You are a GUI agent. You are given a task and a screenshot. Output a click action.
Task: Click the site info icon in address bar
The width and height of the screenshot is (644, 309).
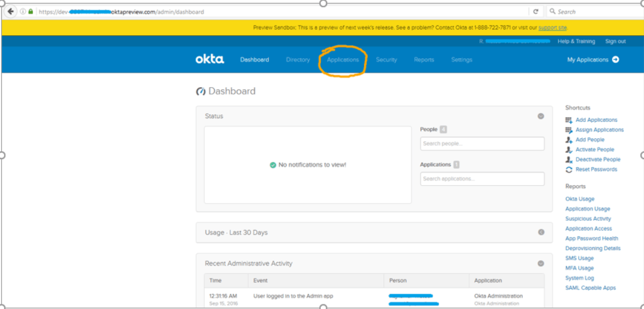pos(23,12)
